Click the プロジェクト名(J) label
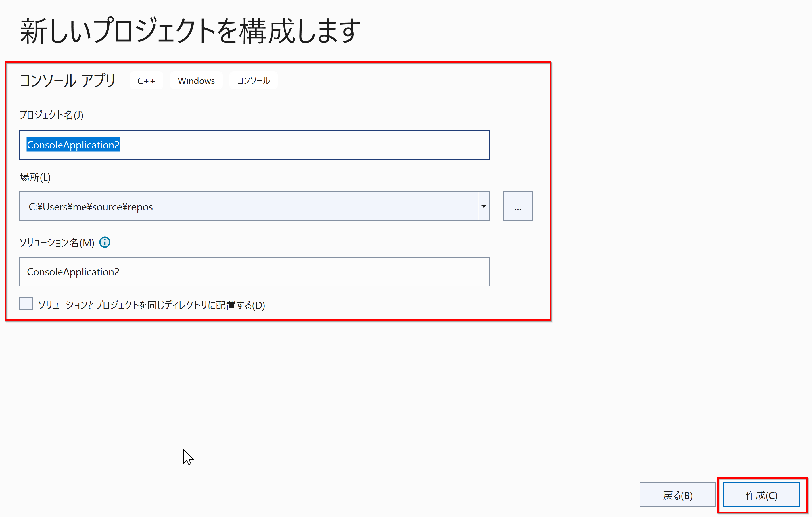This screenshot has height=517, width=812. click(x=51, y=115)
